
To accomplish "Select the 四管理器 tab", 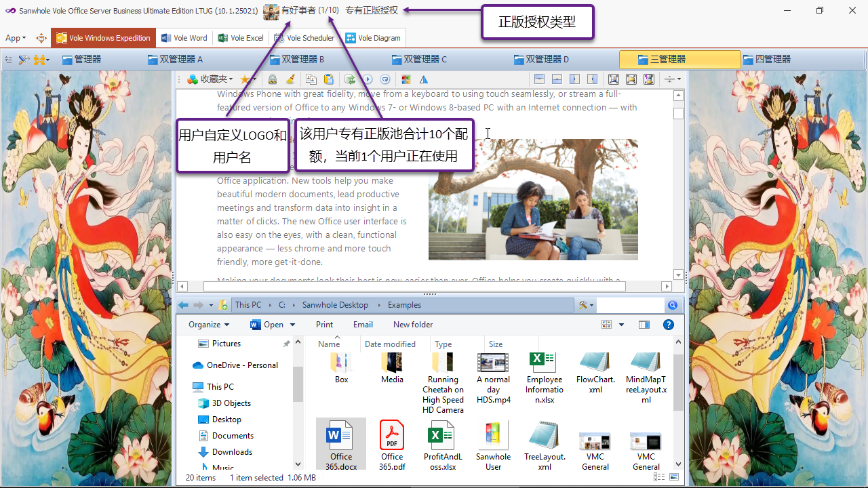I will point(768,60).
